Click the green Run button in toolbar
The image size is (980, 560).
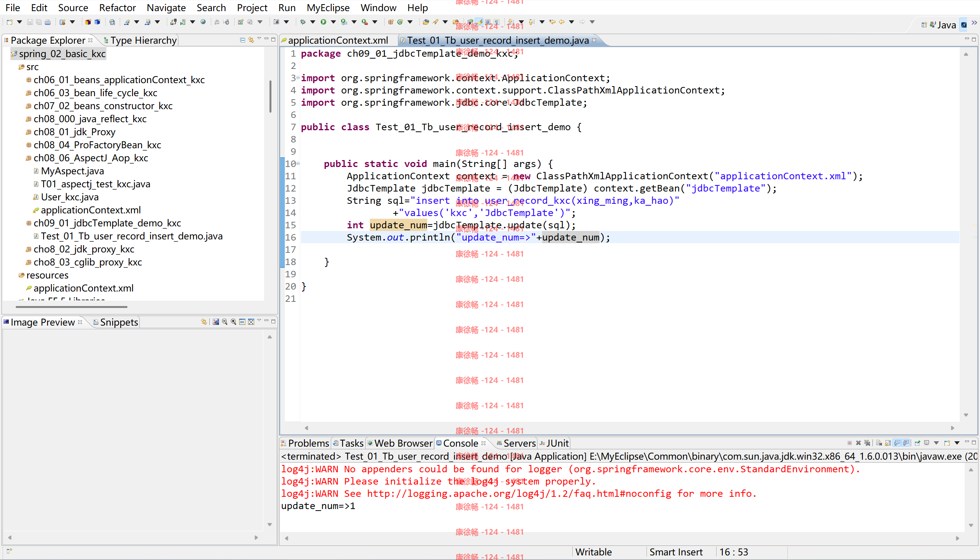click(323, 22)
